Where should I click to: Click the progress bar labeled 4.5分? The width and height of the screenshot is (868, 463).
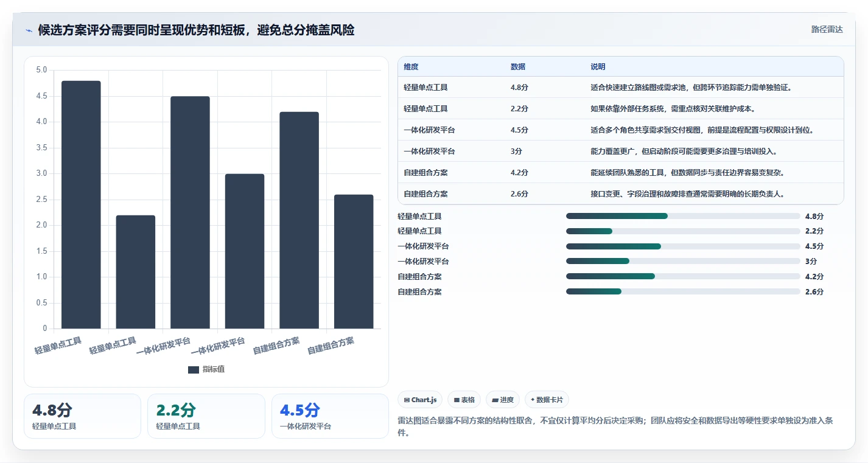(x=683, y=246)
